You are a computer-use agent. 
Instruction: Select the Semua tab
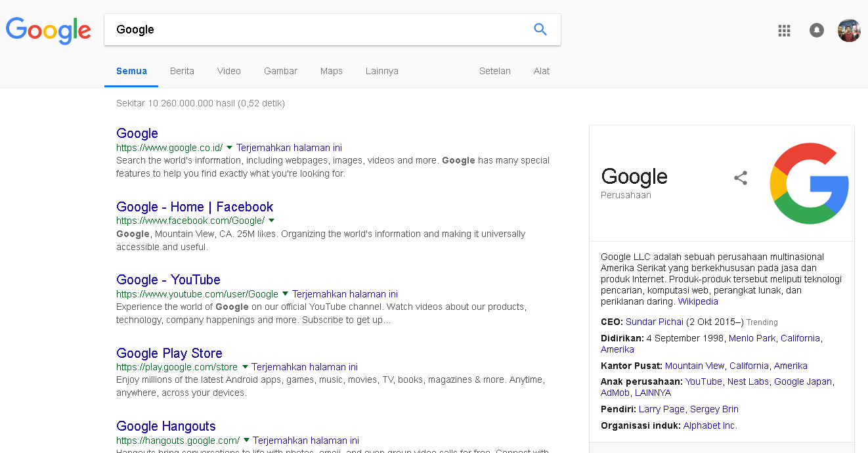click(x=131, y=71)
